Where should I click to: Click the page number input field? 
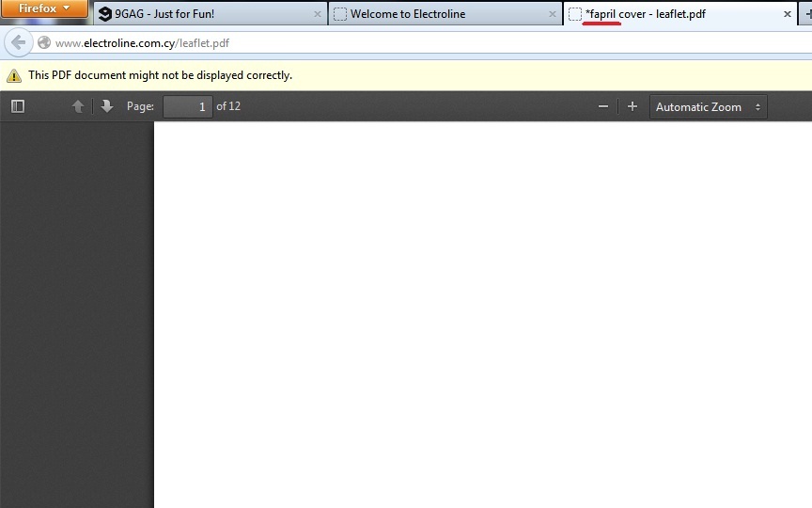tap(187, 107)
